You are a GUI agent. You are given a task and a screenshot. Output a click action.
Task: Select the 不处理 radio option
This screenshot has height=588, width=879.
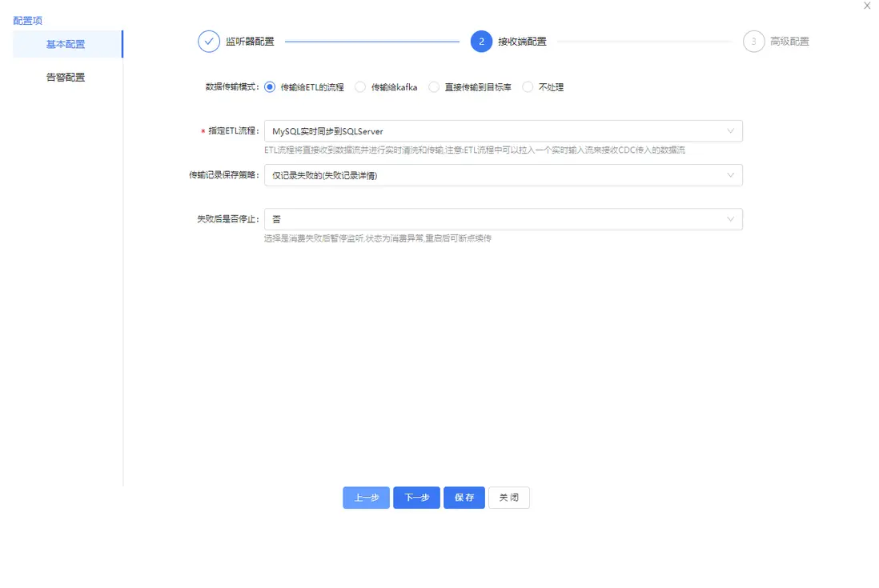point(528,87)
